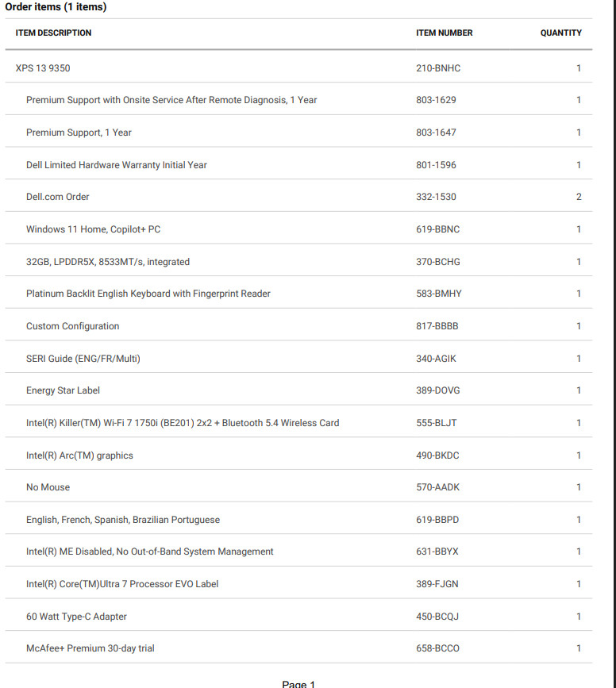This screenshot has width=616, height=688.
Task: Click Dell Limited Hardware Warranty Initial Year
Action: [117, 165]
